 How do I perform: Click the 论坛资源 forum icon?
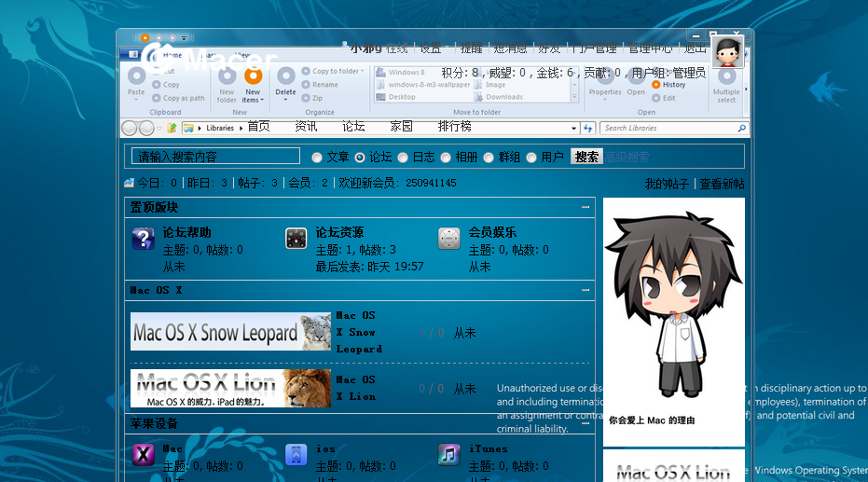coord(296,239)
